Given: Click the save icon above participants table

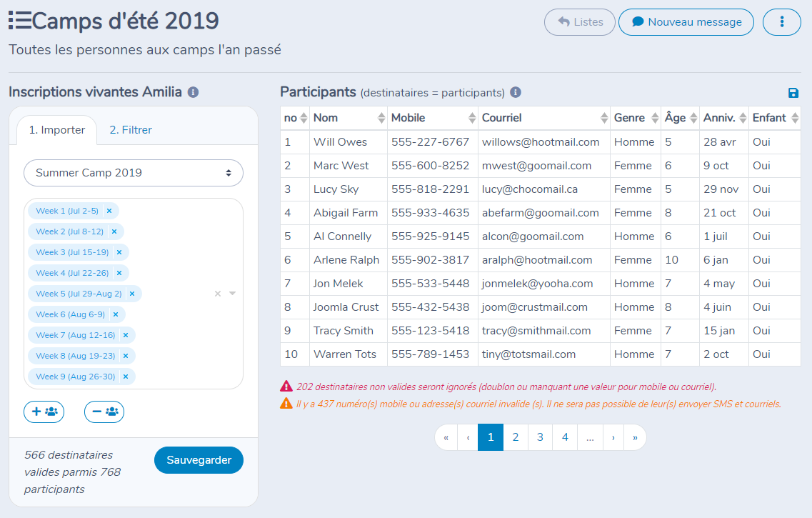Looking at the screenshot, I should tap(793, 93).
